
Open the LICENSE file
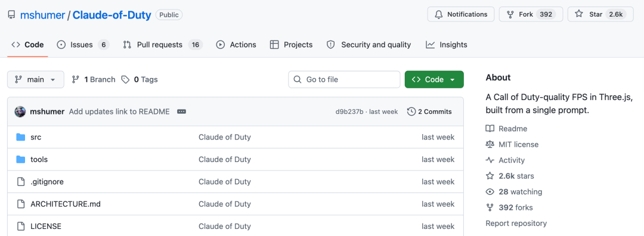(x=45, y=226)
